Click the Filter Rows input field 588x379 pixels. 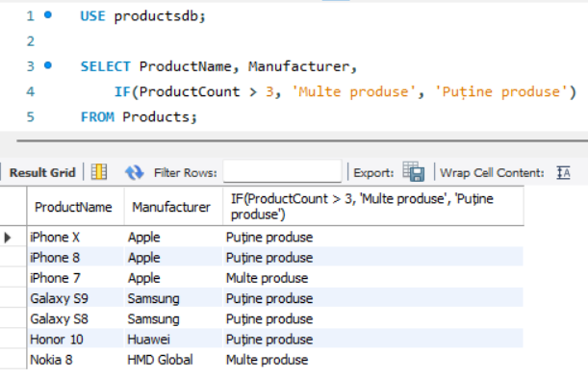point(282,171)
